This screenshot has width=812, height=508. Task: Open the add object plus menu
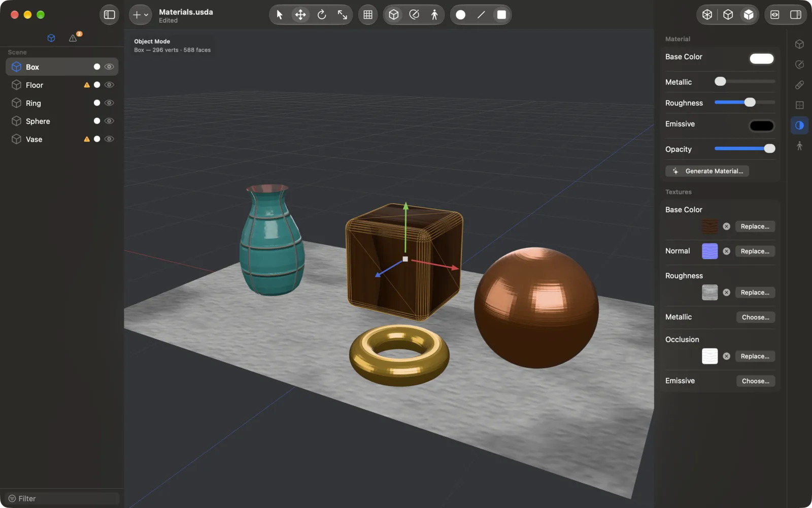pyautogui.click(x=140, y=15)
